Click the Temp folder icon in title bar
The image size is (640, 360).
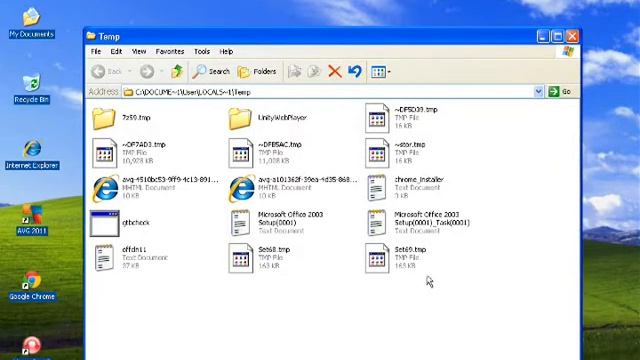click(x=91, y=36)
